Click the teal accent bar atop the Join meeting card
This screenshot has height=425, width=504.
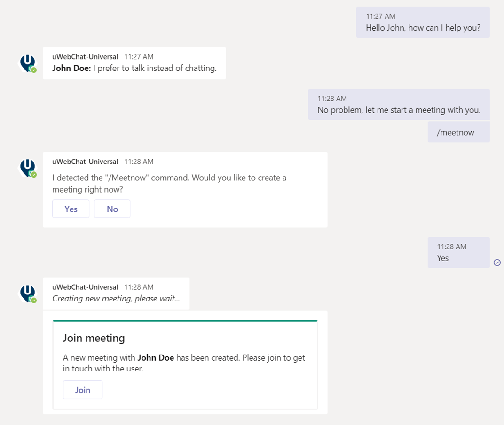click(x=185, y=320)
